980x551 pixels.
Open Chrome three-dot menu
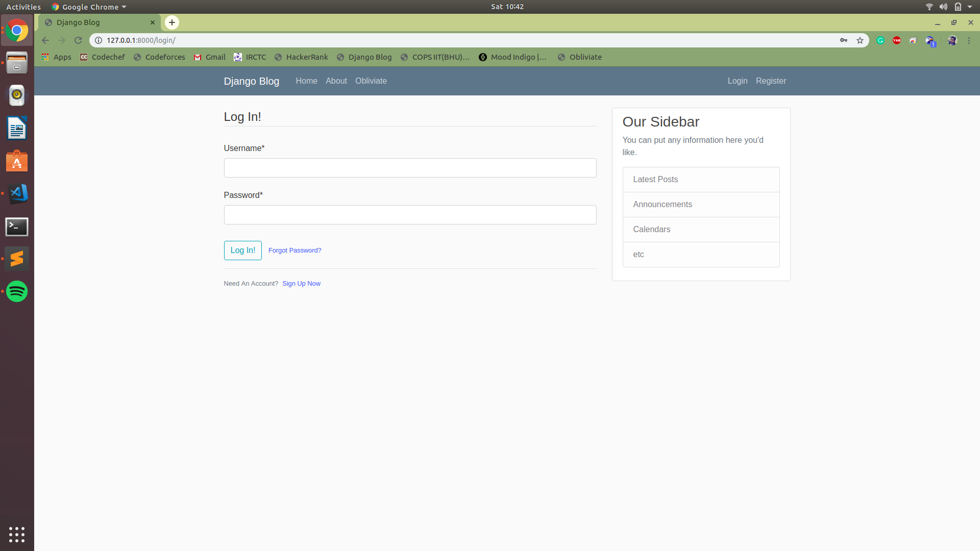pyautogui.click(x=969, y=40)
